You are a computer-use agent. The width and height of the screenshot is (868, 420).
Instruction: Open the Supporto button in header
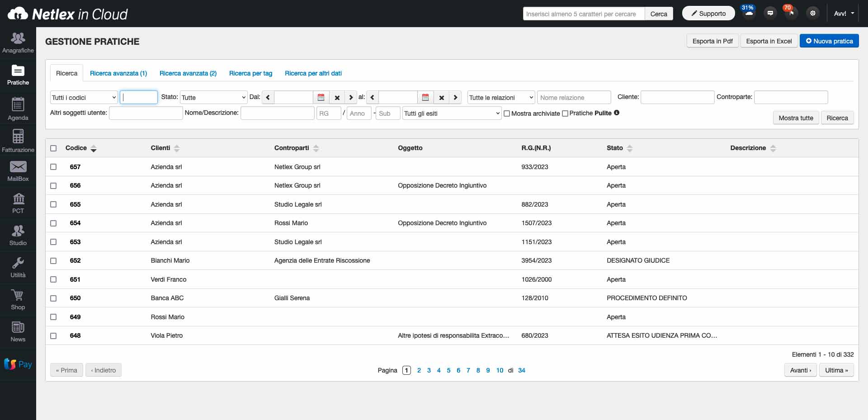[708, 13]
